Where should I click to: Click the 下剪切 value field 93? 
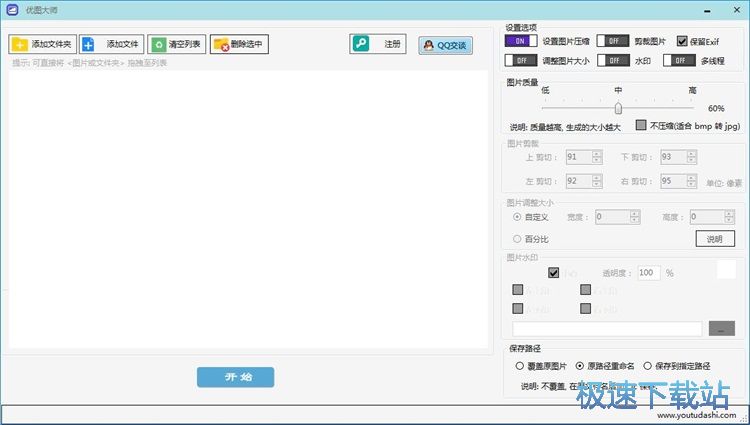click(673, 157)
